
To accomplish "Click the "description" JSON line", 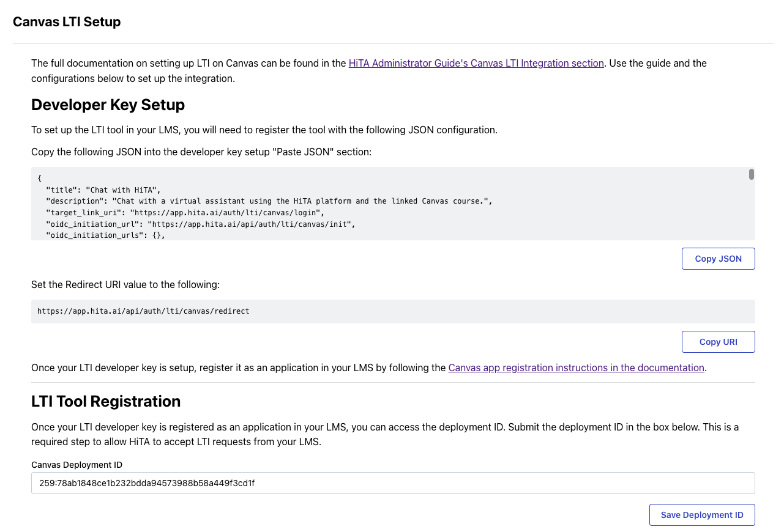I will 269,201.
